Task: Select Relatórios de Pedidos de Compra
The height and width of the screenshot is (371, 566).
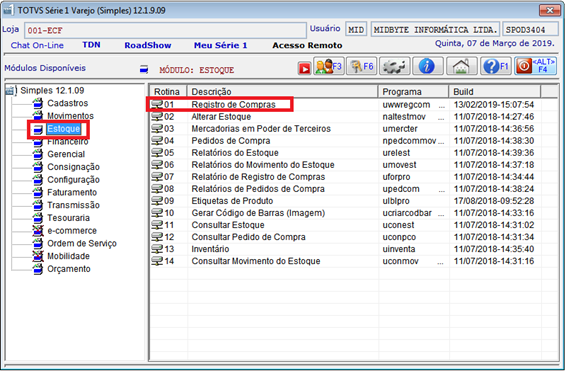Action: coord(258,189)
